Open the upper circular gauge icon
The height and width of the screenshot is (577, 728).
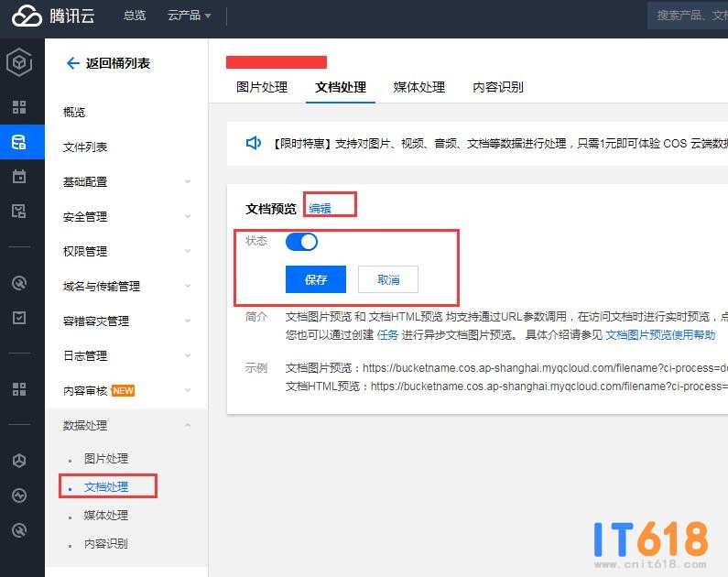coord(19,283)
